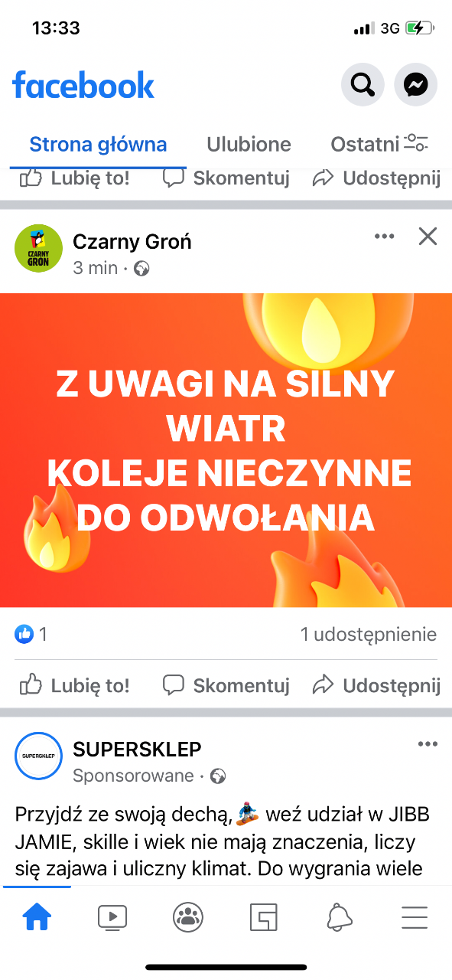Screen dimensions: 452x980
Task: Open the Video tab in bottom bar
Action: click(x=112, y=916)
